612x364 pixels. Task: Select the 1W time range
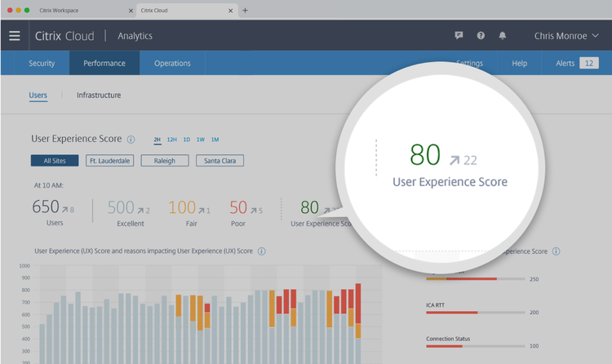(201, 140)
